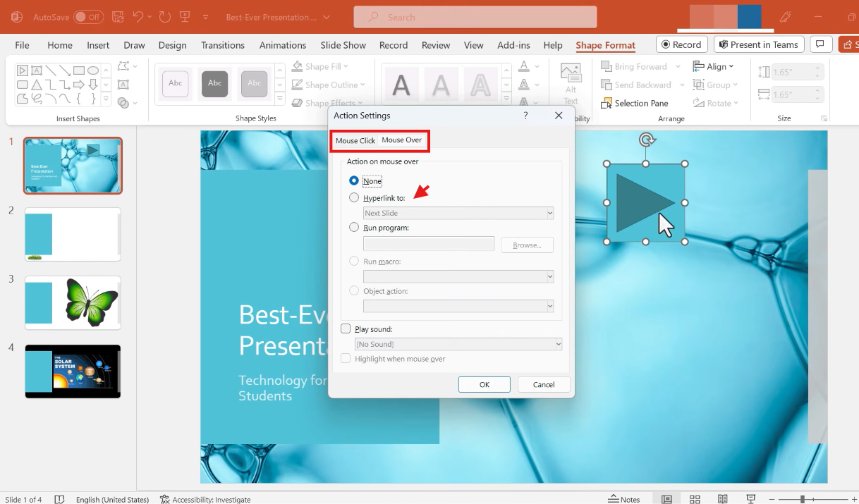
Task: Click the Search box in title bar
Action: pyautogui.click(x=475, y=17)
